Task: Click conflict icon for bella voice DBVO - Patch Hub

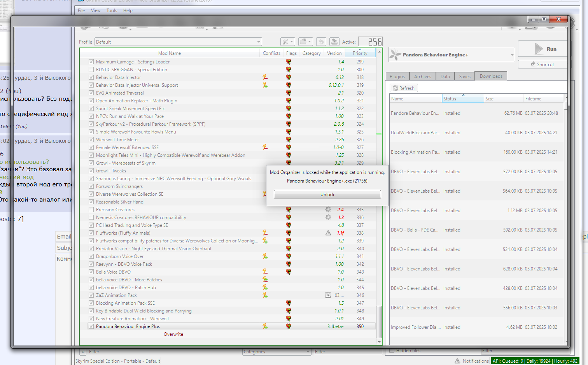Action: (265, 287)
